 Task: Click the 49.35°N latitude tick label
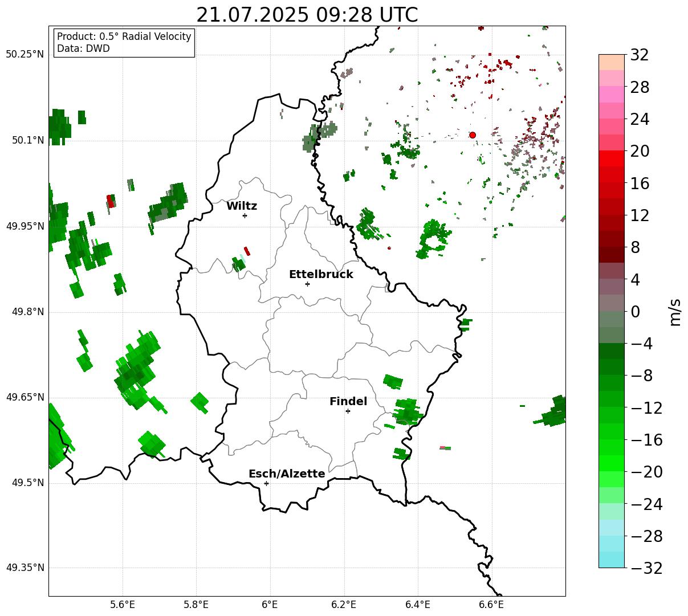pyautogui.click(x=25, y=568)
